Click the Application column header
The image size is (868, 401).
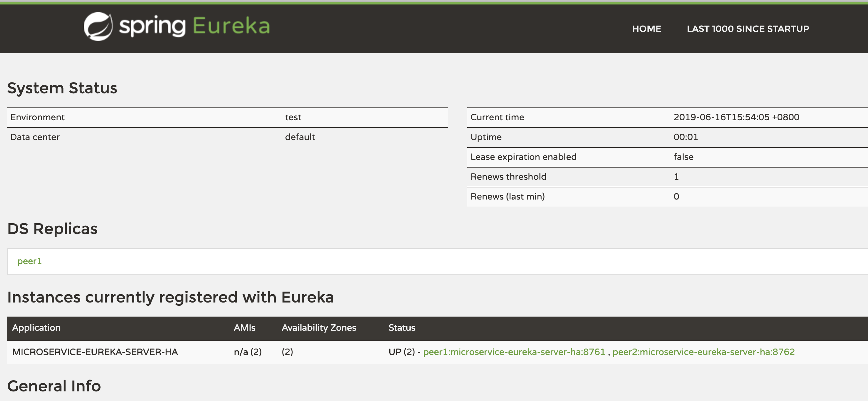(x=36, y=327)
